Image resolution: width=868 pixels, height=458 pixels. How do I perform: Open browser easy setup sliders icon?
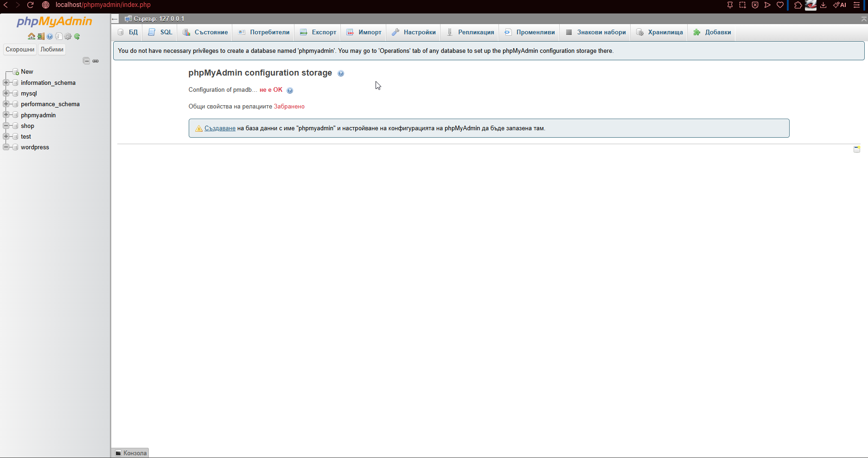click(x=857, y=5)
